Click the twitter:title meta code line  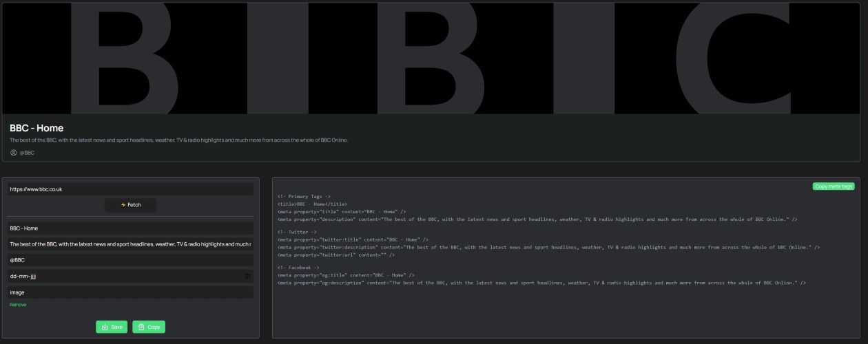(353, 240)
